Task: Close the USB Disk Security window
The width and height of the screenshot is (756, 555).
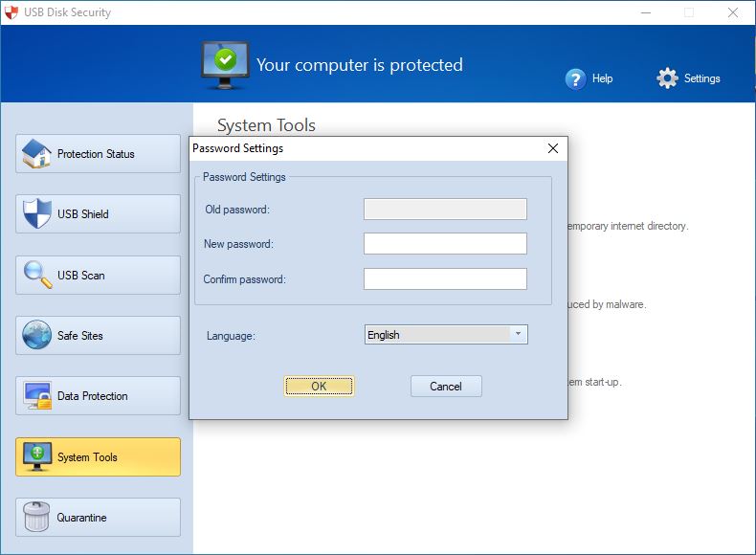Action: point(732,12)
